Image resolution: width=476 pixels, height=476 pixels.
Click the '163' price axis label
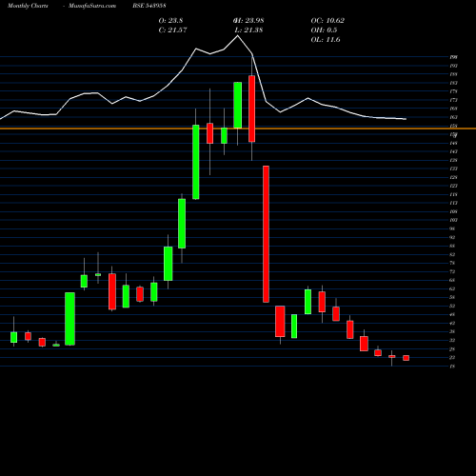point(453,117)
